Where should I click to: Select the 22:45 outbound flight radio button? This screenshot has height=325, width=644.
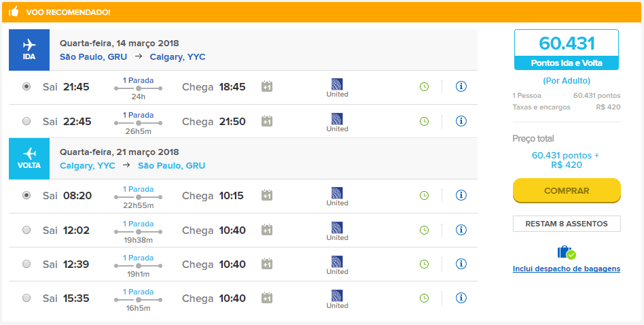[x=26, y=121]
